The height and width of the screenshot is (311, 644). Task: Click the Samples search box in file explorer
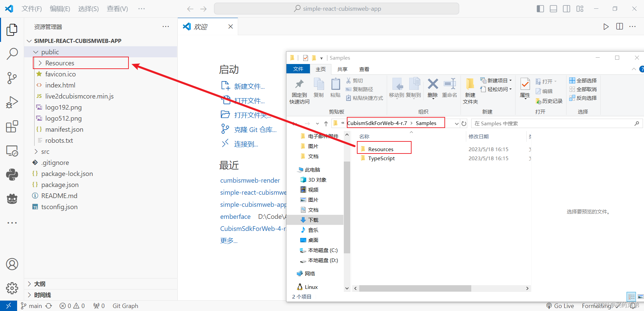coord(557,123)
